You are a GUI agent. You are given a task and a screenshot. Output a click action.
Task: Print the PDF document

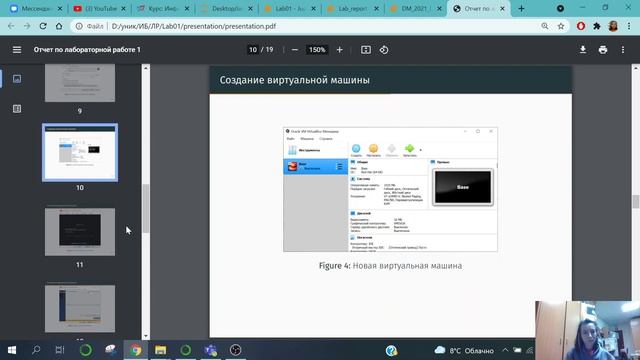coord(603,50)
